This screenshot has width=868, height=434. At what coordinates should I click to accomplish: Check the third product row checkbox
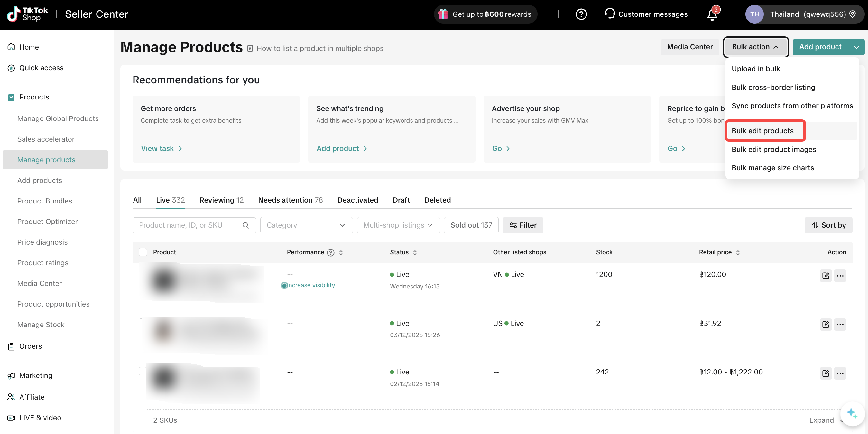click(x=142, y=371)
